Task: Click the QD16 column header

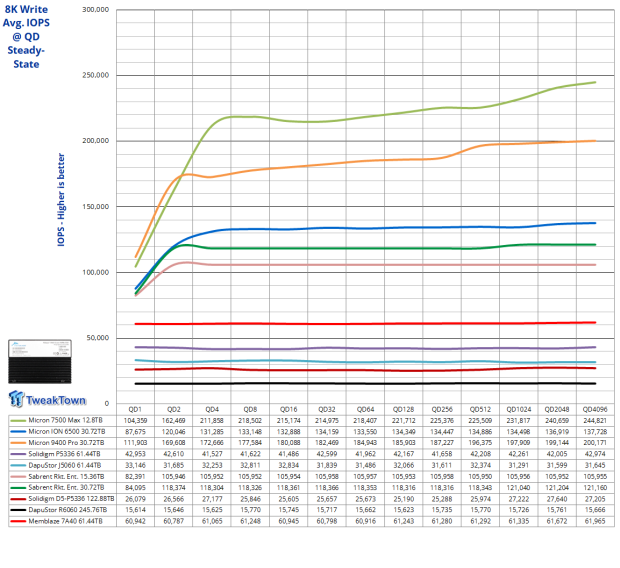Action: (x=289, y=409)
